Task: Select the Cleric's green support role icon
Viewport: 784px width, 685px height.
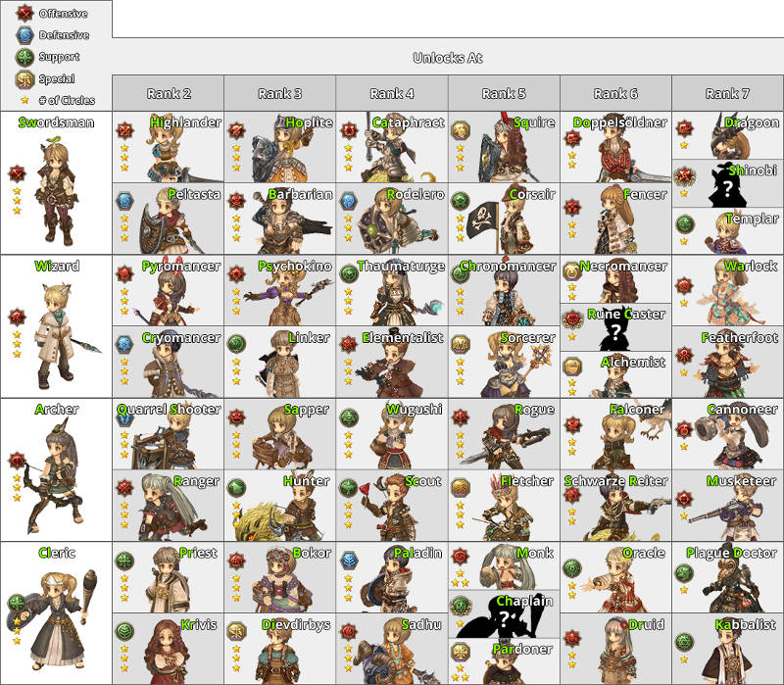Action: tap(17, 603)
